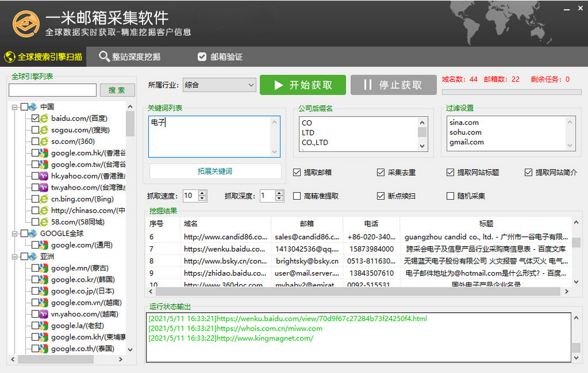Click the 拓展关键词 button
Image resolution: width=588 pixels, height=373 pixels.
215,171
